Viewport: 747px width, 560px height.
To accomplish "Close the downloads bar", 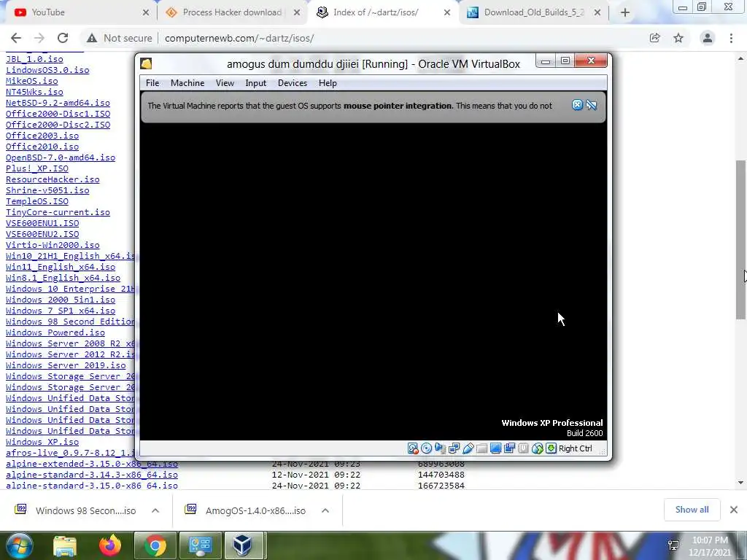I will coord(734,510).
